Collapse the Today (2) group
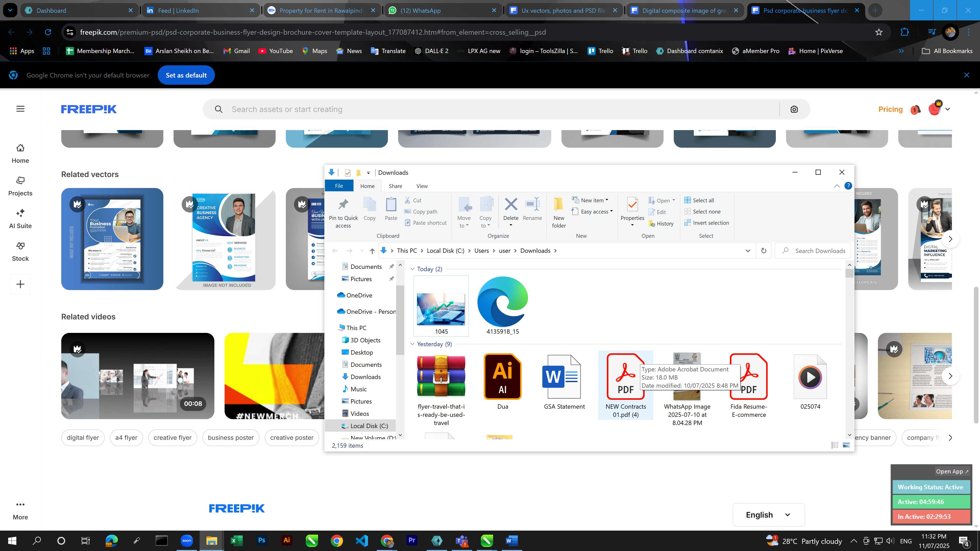Screen dimensions: 980x551 pos(412,269)
